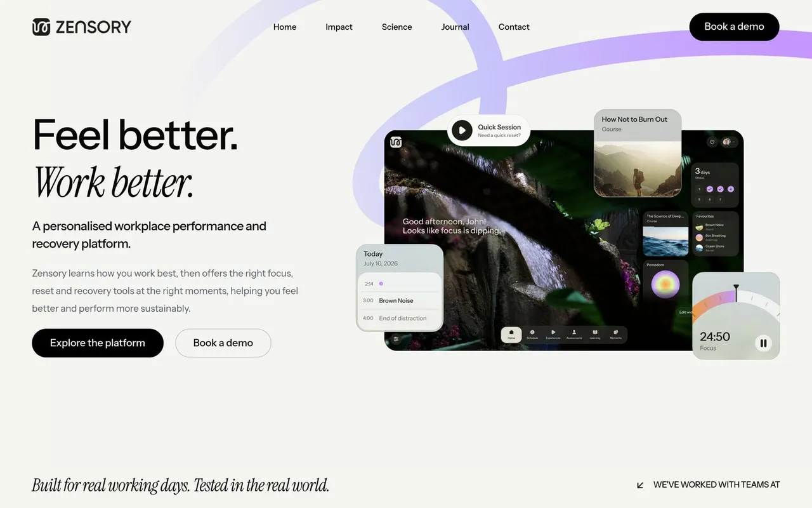Open the Science page from navigation
The image size is (812, 508).
pos(397,27)
